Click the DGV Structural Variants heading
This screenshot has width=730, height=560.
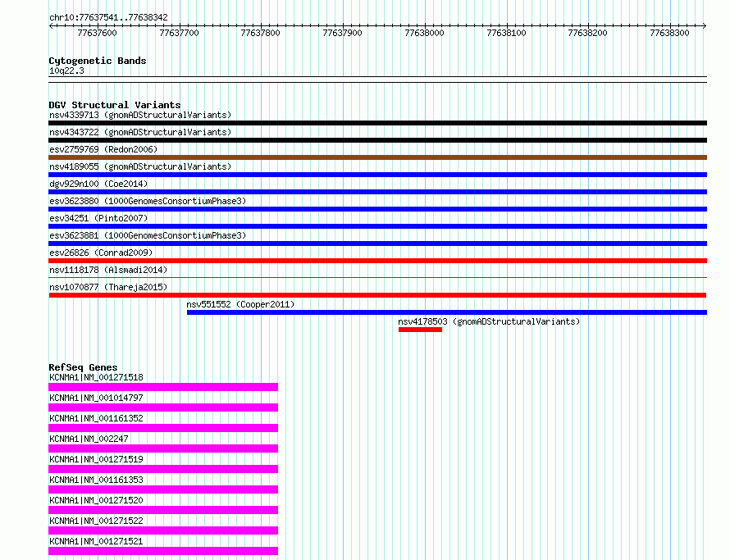pyautogui.click(x=115, y=105)
